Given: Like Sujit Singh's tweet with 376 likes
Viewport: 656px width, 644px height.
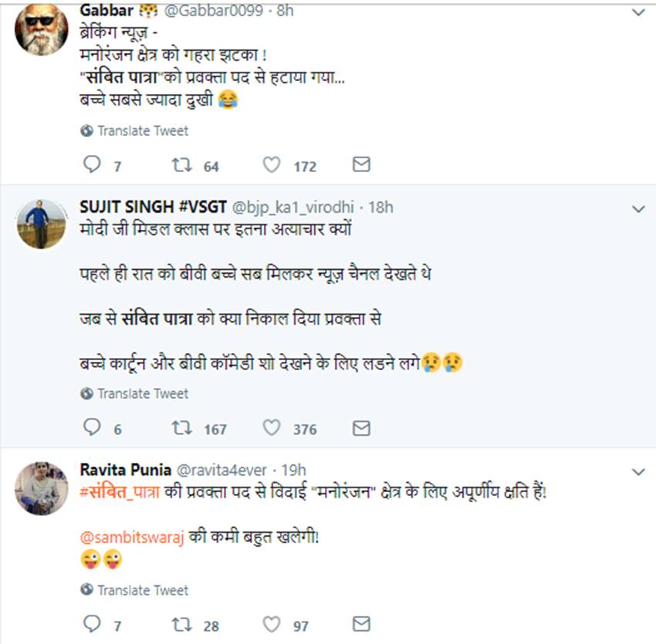Looking at the screenshot, I should point(271,428).
